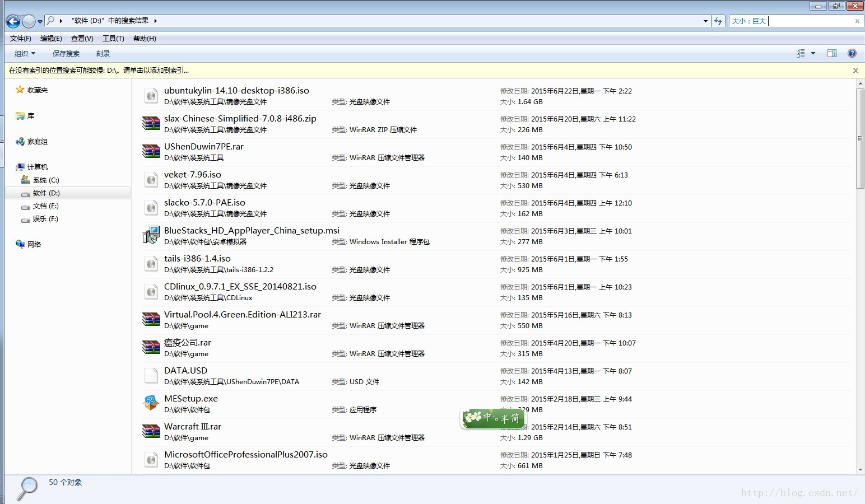Select 网络 in navigation pane

pos(29,244)
